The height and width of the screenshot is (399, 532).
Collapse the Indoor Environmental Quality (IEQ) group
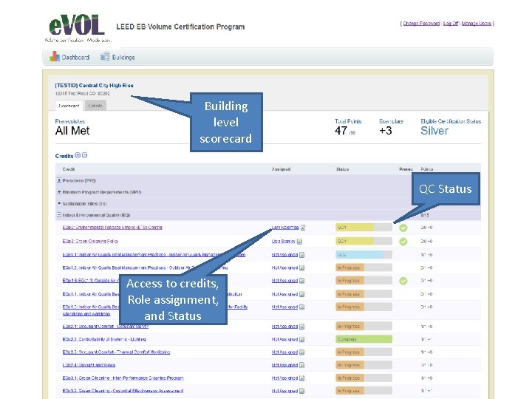click(x=59, y=215)
